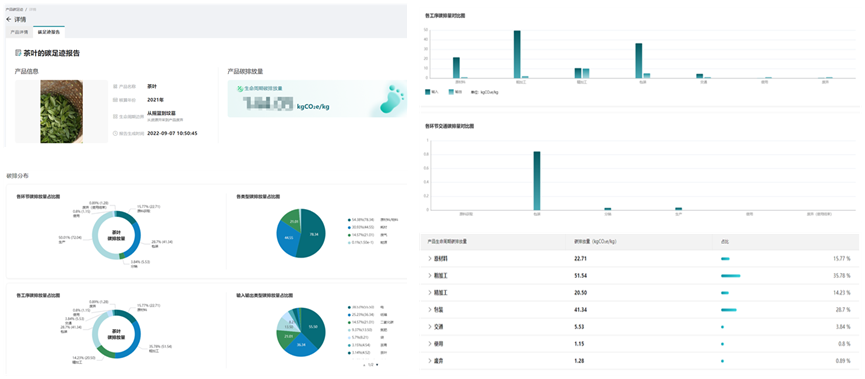
Task: Go to next pie legend page arrow
Action: (377, 365)
